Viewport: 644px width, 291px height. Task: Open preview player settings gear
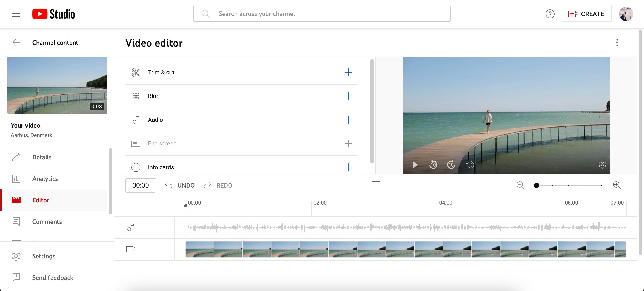602,165
